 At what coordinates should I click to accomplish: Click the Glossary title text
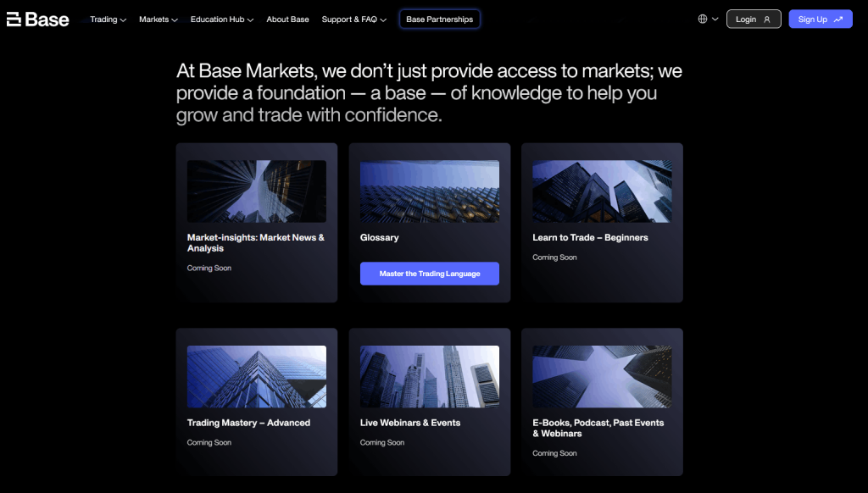tap(379, 237)
